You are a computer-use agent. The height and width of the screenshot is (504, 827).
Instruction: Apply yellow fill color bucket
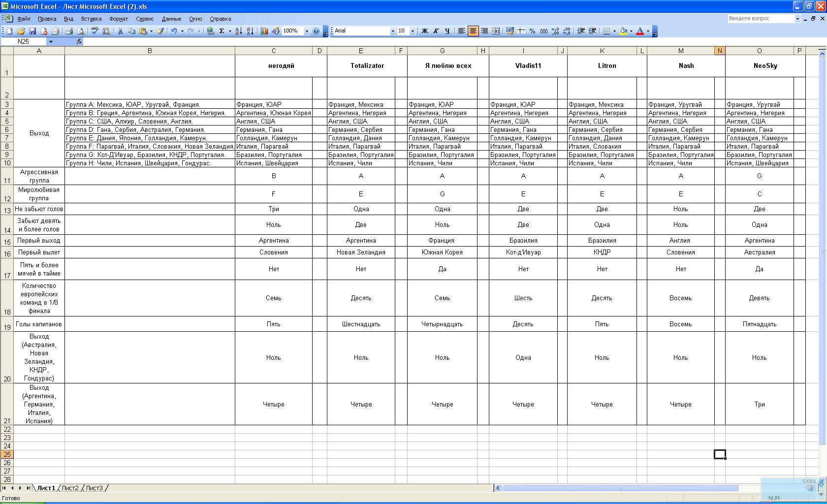[624, 31]
